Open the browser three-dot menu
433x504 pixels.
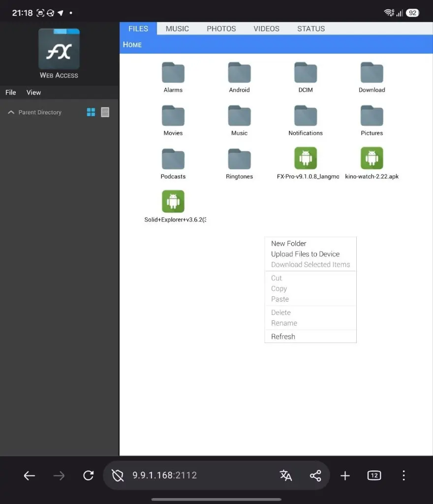click(404, 475)
